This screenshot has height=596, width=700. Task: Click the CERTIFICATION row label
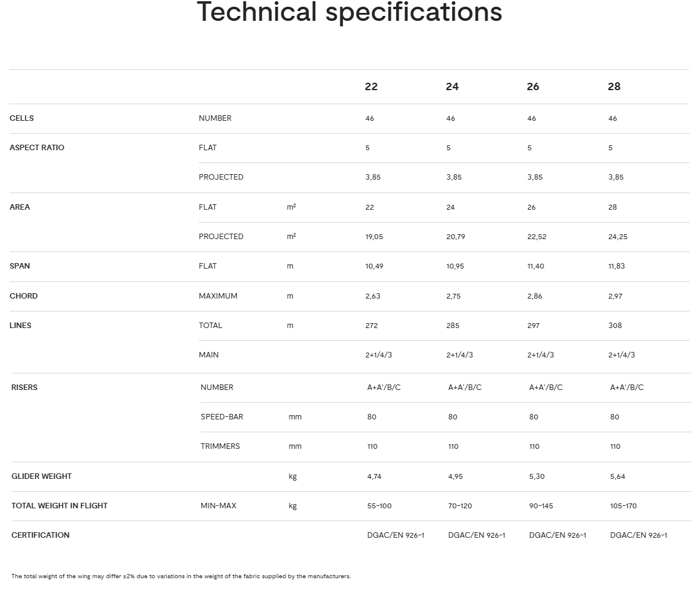pyautogui.click(x=40, y=535)
